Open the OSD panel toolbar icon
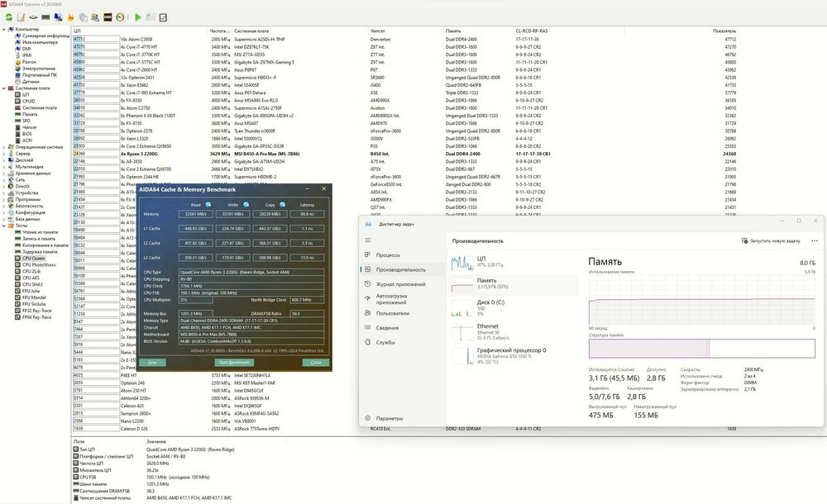The image size is (827, 504). [x=109, y=17]
